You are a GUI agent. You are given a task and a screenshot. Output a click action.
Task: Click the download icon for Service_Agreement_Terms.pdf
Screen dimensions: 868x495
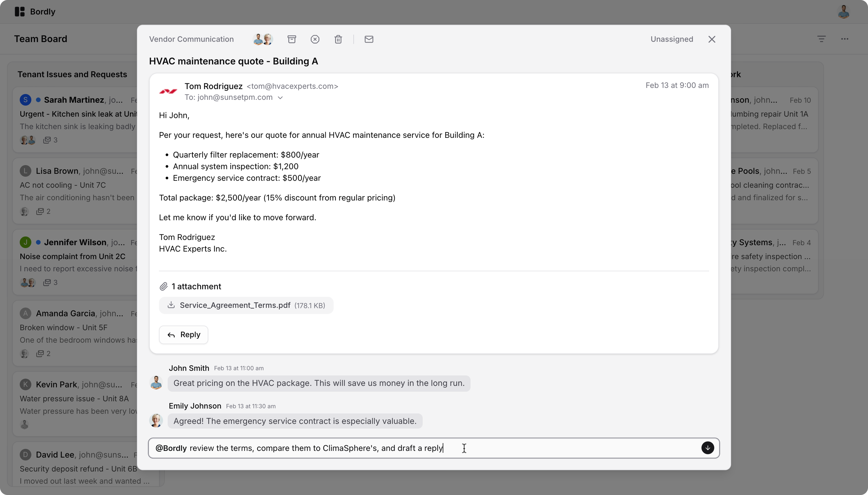171,305
